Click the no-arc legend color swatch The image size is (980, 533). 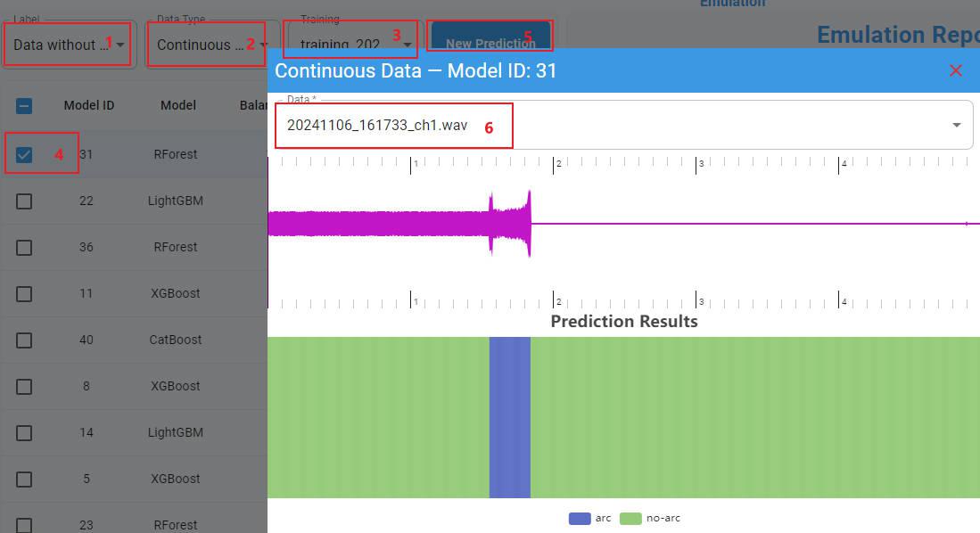click(630, 518)
